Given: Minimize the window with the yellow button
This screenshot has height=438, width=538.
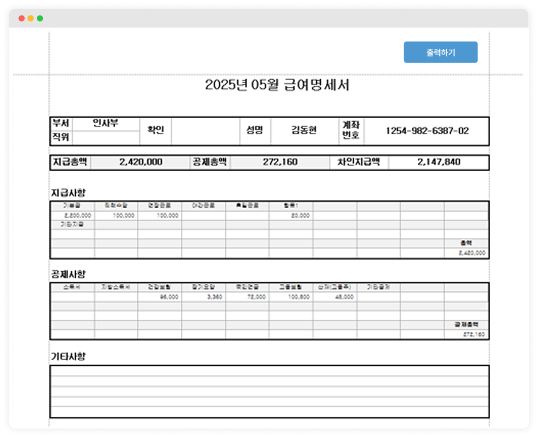Looking at the screenshot, I should 31,18.
